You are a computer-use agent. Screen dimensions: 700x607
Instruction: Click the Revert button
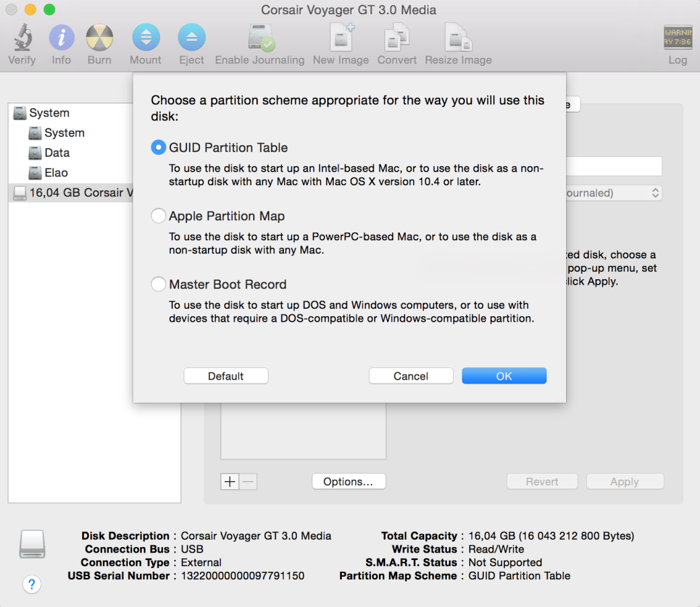pyautogui.click(x=542, y=482)
